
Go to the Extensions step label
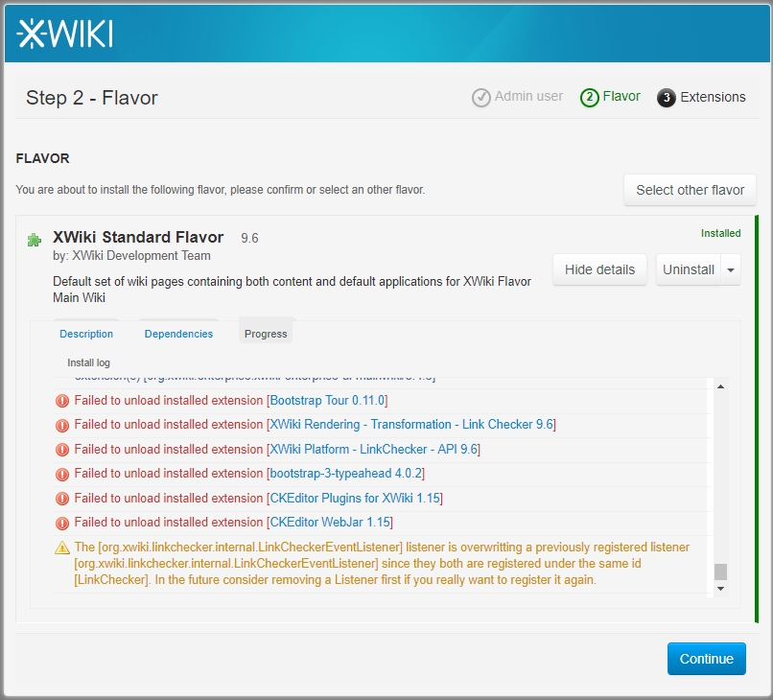click(713, 97)
